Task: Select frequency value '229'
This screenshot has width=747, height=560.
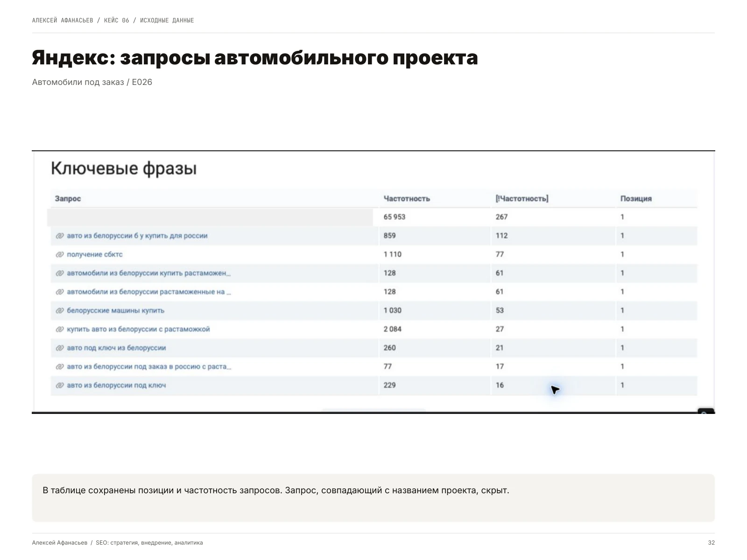Action: (x=390, y=385)
